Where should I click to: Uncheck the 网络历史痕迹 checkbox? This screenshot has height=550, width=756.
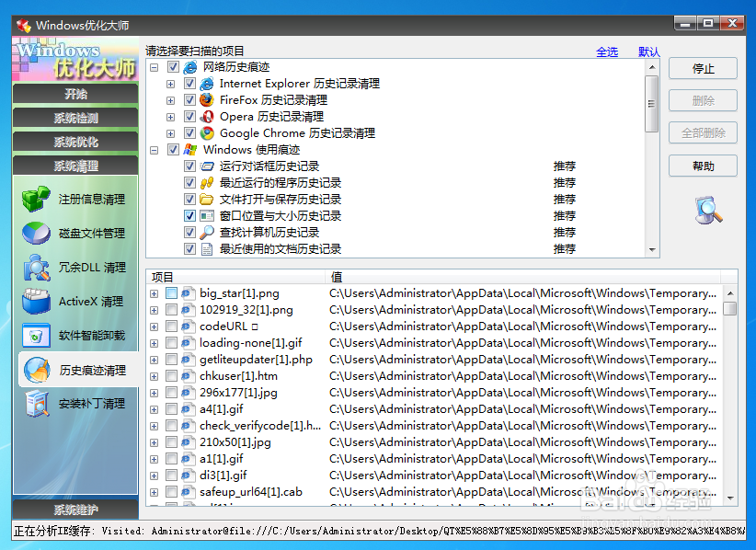(x=173, y=67)
